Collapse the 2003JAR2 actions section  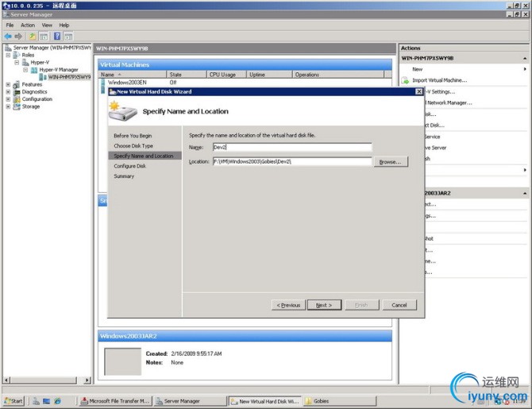tap(525, 194)
